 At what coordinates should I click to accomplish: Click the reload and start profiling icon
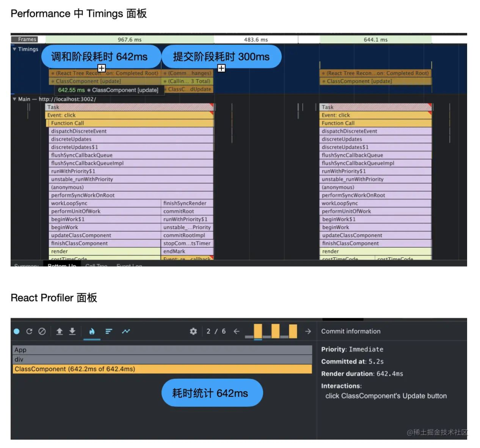pos(29,331)
